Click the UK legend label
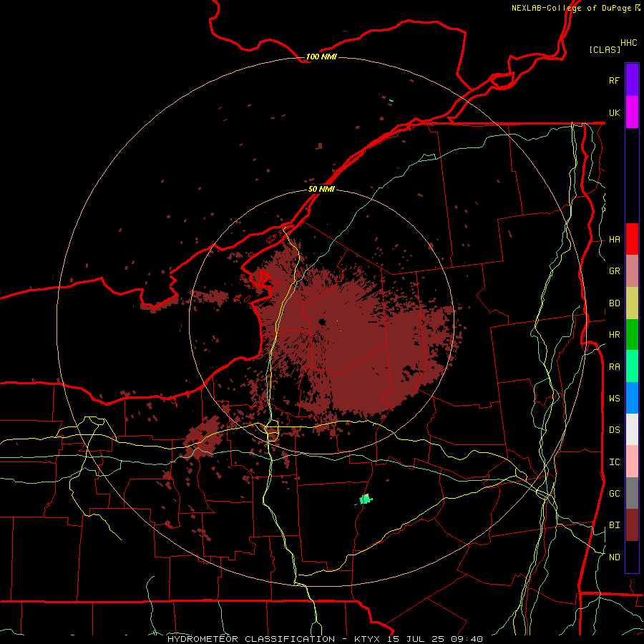Image resolution: width=644 pixels, height=644 pixels. pyautogui.click(x=615, y=112)
